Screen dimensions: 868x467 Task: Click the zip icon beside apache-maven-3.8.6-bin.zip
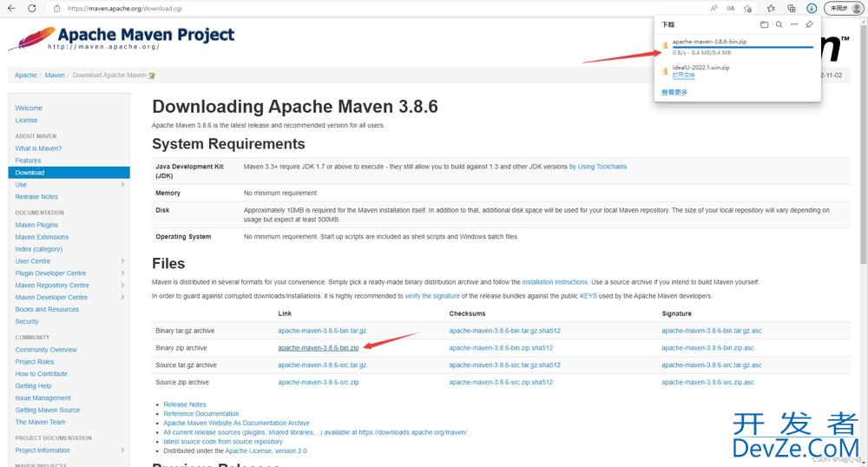point(665,45)
